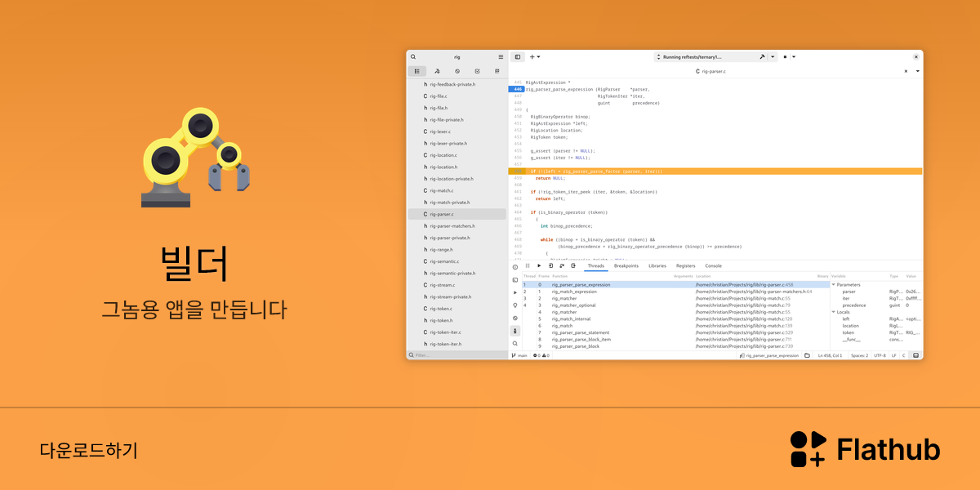This screenshot has width=980, height=490.
Task: Open the application output play icon in strip
Action: click(x=515, y=292)
